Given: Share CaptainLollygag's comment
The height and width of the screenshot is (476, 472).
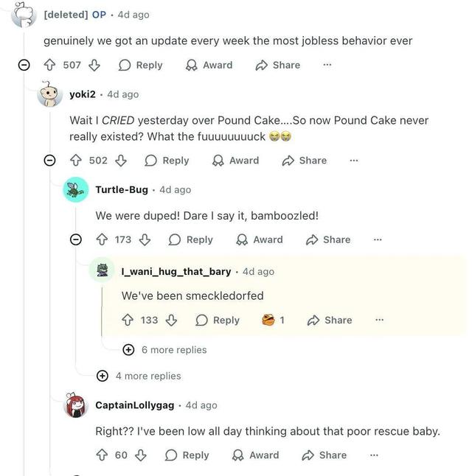Looking at the screenshot, I should (324, 455).
